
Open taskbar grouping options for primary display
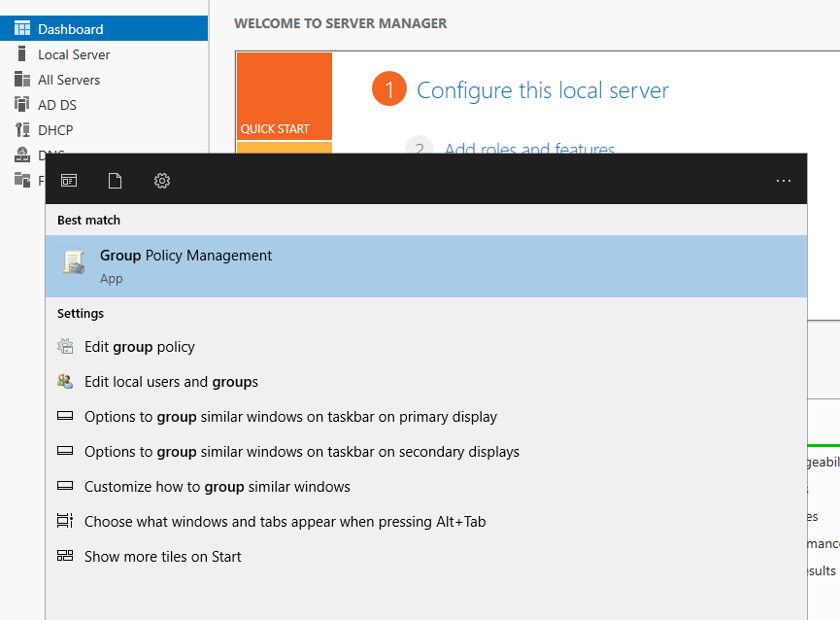(x=291, y=416)
